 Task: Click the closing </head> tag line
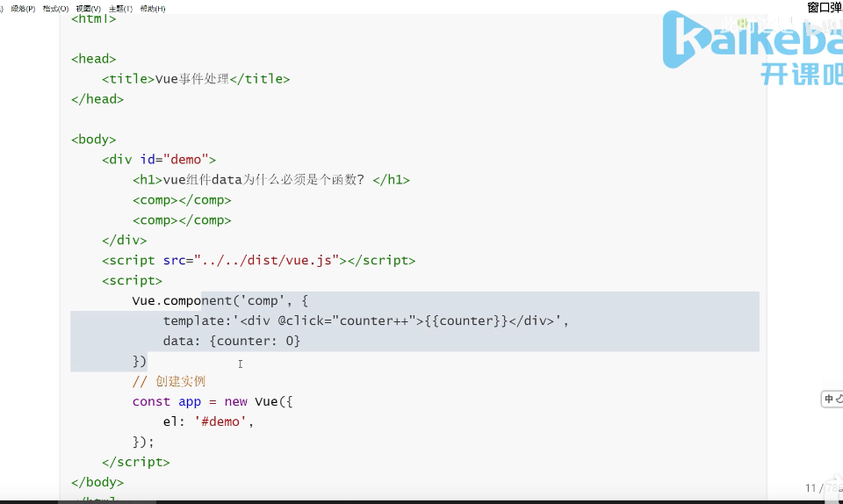point(97,99)
